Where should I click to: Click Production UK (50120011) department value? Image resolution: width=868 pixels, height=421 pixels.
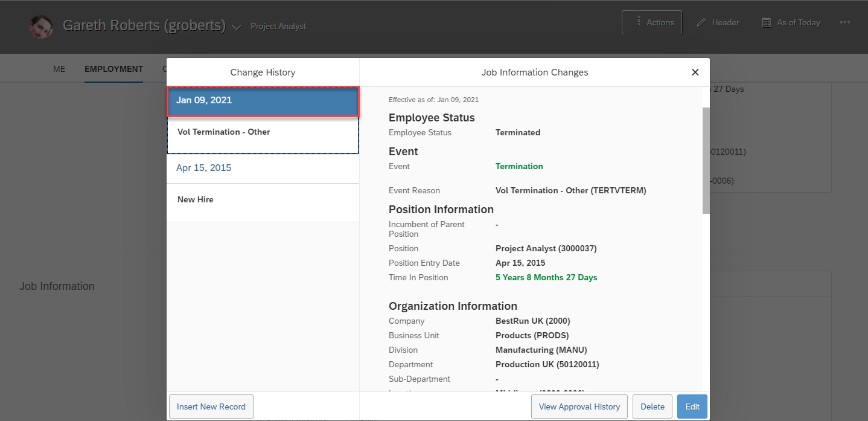click(547, 364)
